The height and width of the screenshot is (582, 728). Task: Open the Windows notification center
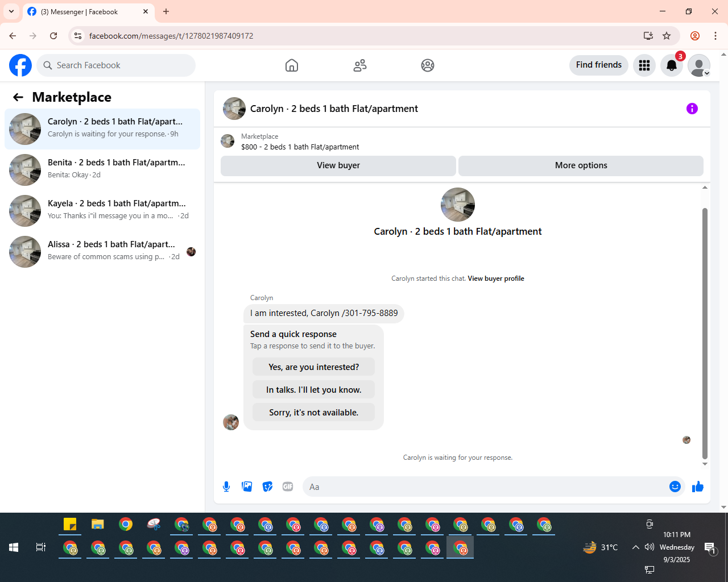[710, 547]
